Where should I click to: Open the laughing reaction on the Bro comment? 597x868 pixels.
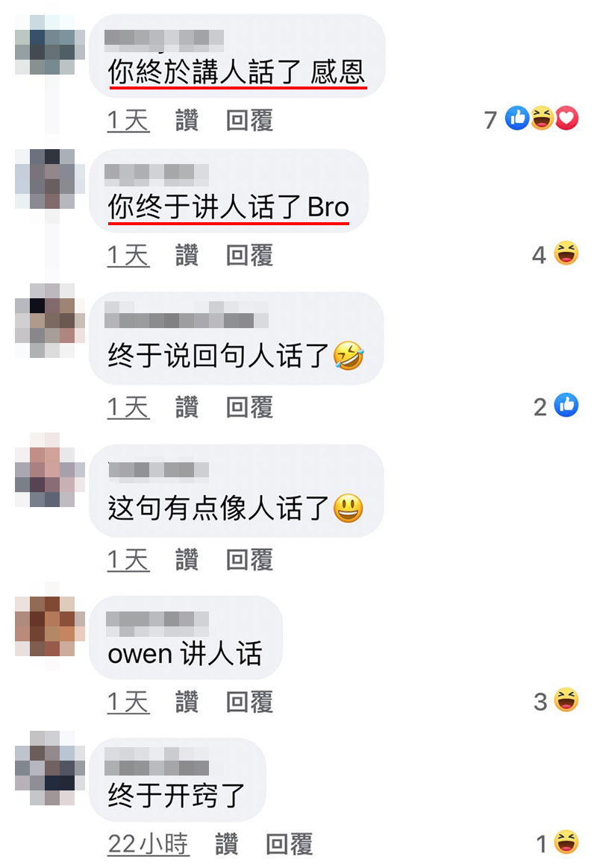(x=566, y=253)
